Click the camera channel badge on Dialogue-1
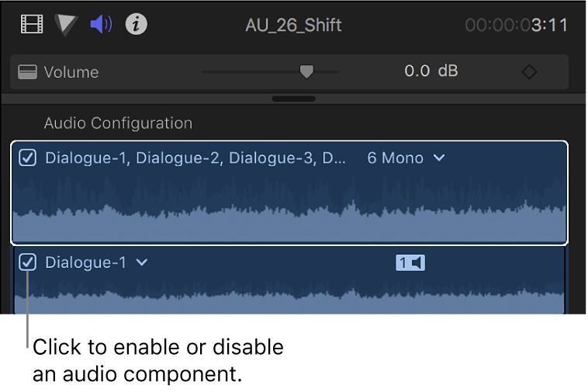 pyautogui.click(x=410, y=263)
